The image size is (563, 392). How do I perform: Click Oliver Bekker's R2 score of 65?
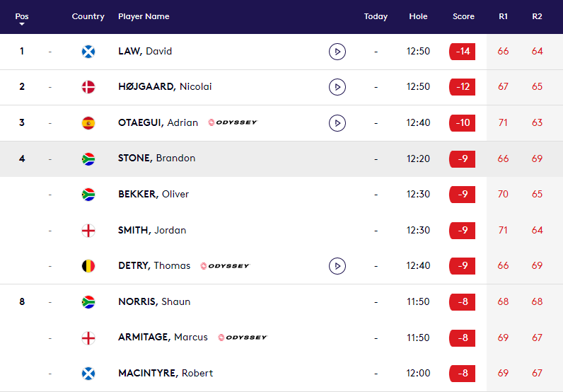coord(537,194)
